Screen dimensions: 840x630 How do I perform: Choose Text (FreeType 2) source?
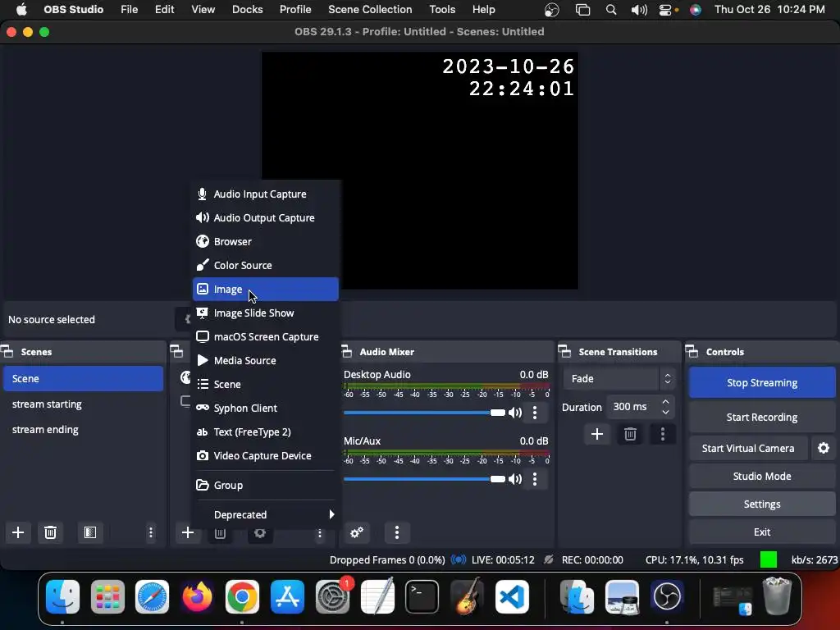pos(265,431)
